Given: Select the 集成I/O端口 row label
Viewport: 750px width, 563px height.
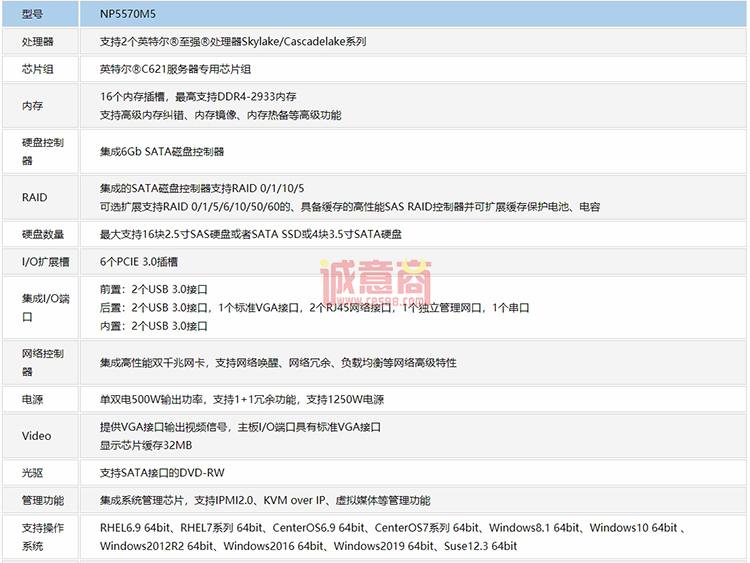Looking at the screenshot, I should [x=45, y=308].
